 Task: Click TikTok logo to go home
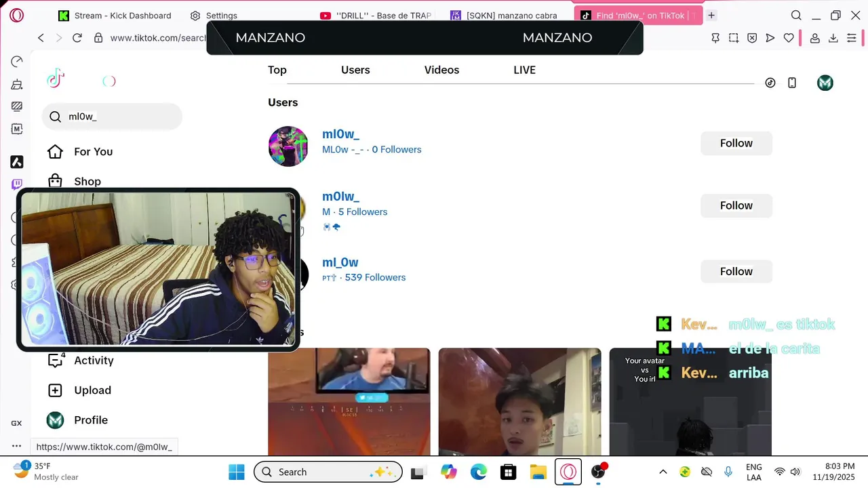tap(56, 79)
